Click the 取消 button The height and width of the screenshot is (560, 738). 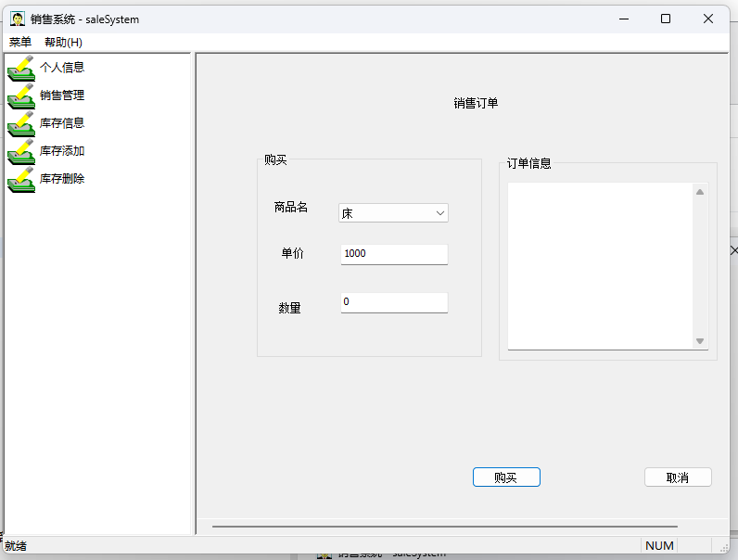point(678,477)
